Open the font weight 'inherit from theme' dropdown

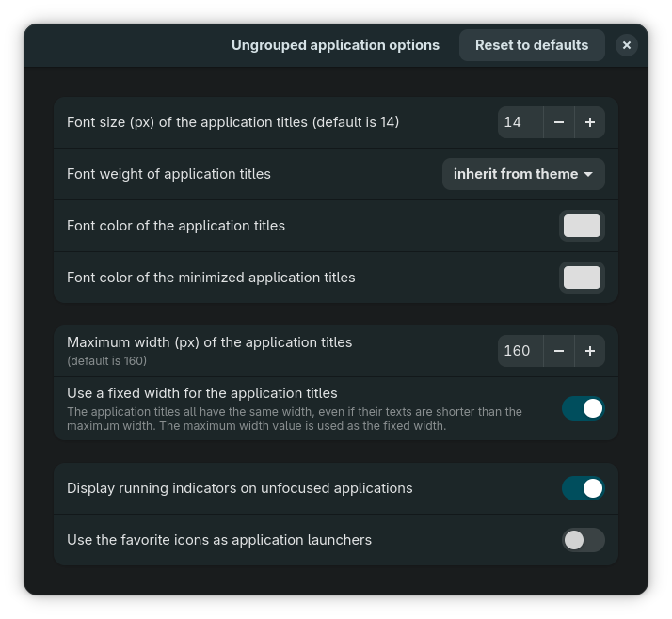[523, 174]
